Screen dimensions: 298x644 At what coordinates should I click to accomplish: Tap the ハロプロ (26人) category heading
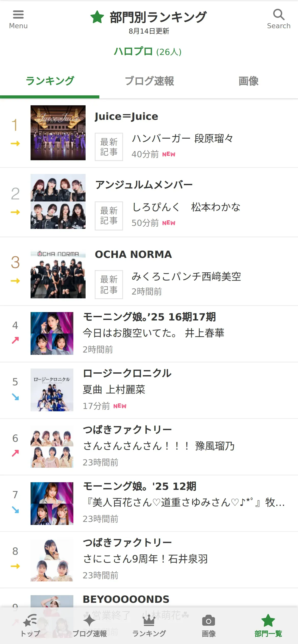click(148, 52)
